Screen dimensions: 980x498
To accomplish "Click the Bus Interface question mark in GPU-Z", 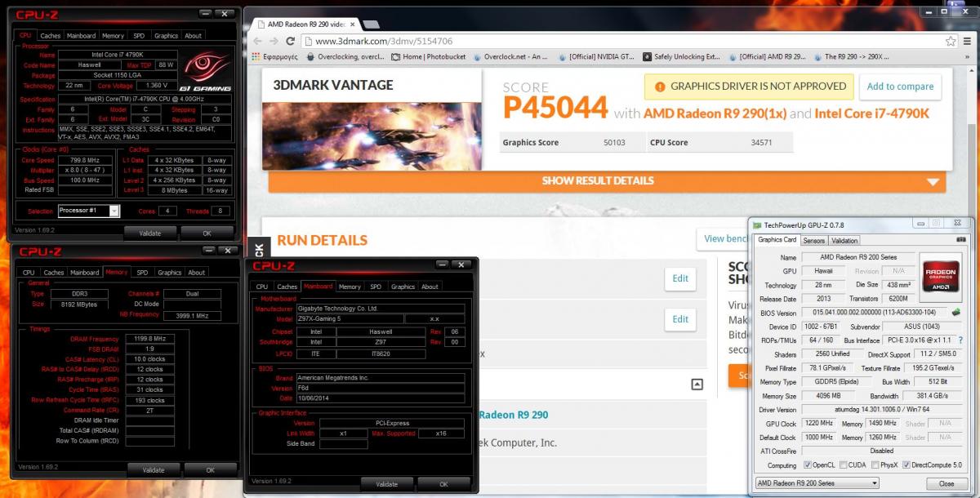I will pyautogui.click(x=960, y=340).
